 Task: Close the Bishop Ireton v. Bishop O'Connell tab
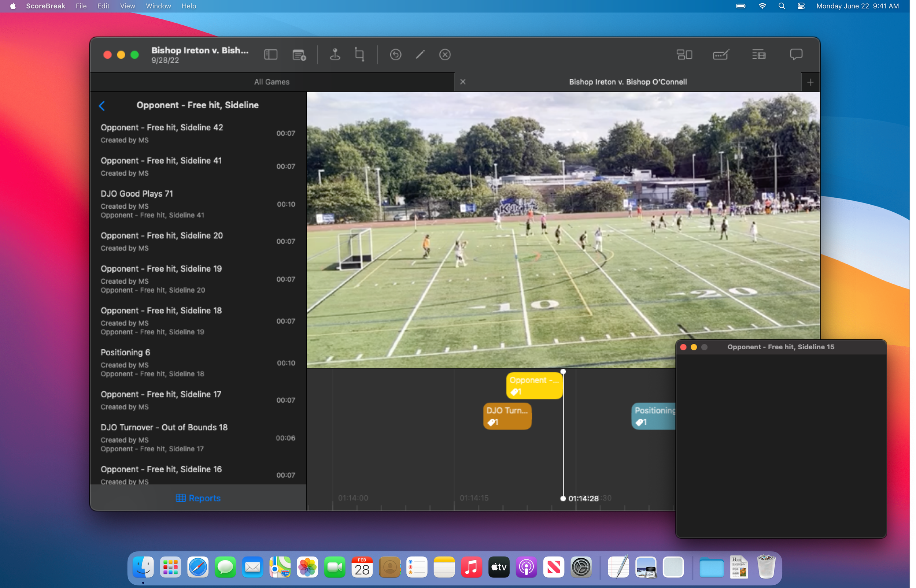pos(463,82)
